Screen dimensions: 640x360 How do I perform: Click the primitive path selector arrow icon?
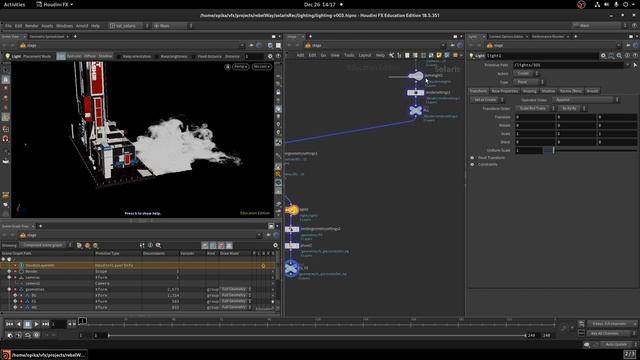635,65
